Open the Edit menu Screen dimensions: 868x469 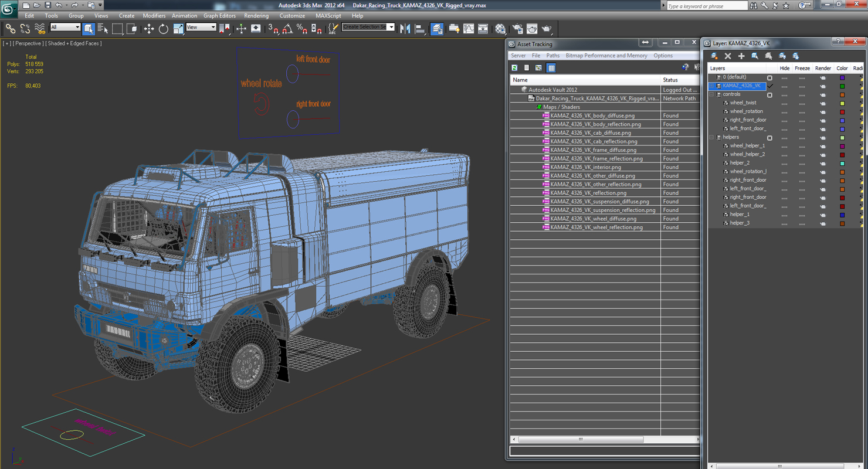[x=29, y=16]
